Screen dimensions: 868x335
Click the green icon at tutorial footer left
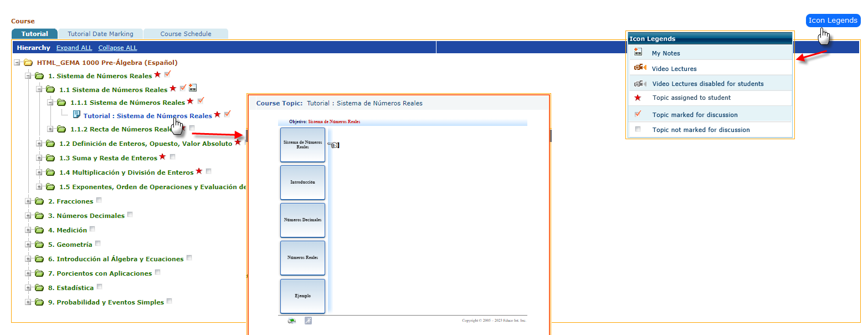point(291,321)
